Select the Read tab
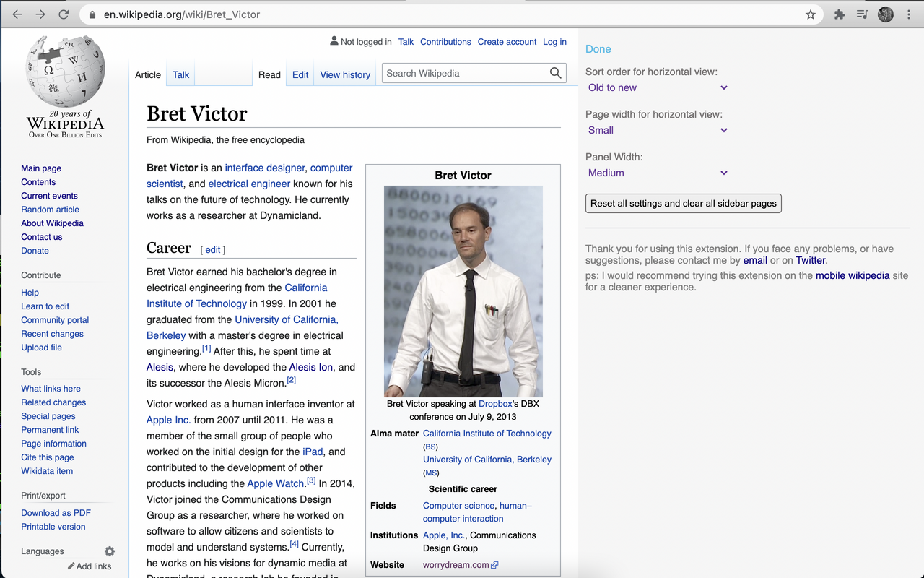924x578 pixels. pyautogui.click(x=269, y=74)
